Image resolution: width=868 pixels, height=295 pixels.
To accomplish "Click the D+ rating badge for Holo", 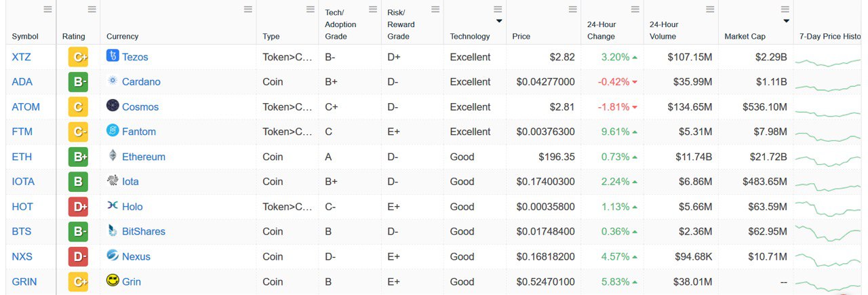I will (78, 207).
